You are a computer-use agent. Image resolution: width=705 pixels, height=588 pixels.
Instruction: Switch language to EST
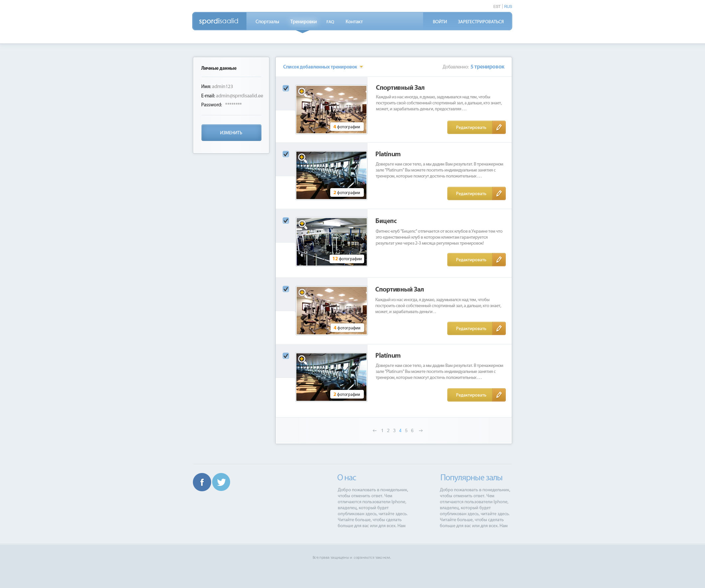click(496, 6)
